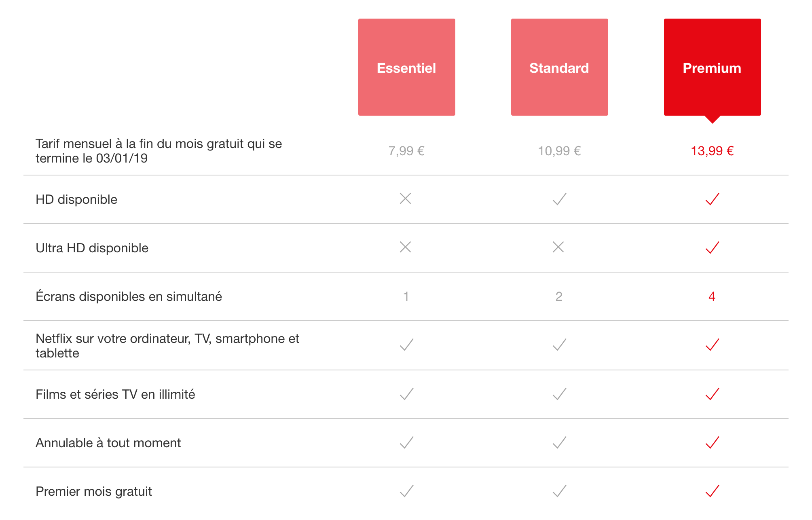Image resolution: width=812 pixels, height=520 pixels.
Task: Click Standard simultaneous screens value 2
Action: [559, 296]
